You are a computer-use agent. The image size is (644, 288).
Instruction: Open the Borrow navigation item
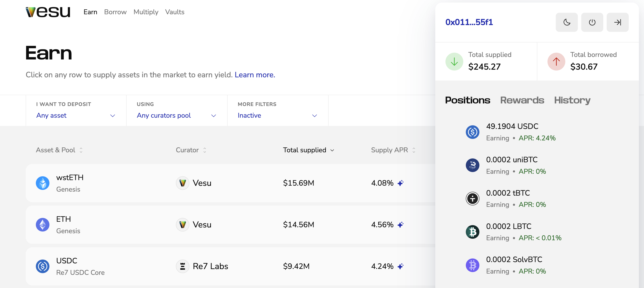point(115,12)
